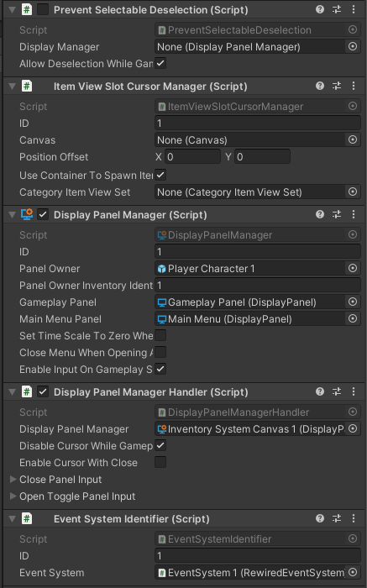Image resolution: width=367 pixels, height=588 pixels.
Task: Pick object for the Canvas field
Action: 353,140
